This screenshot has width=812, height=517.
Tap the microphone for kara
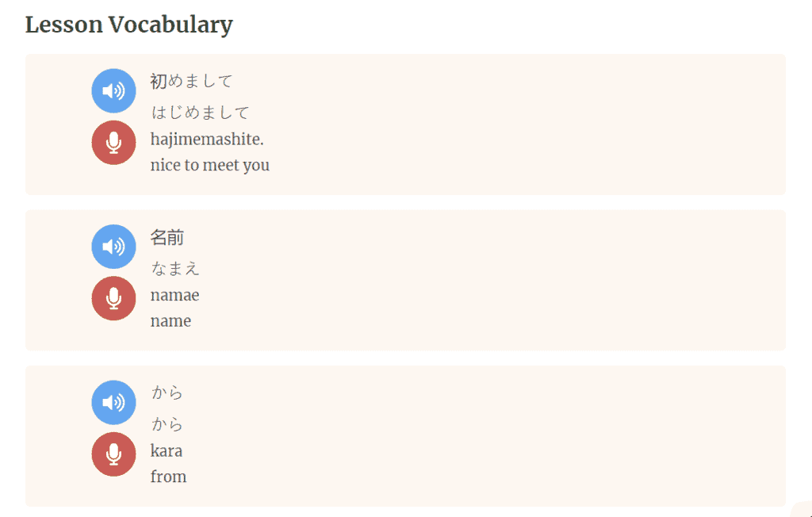113,454
